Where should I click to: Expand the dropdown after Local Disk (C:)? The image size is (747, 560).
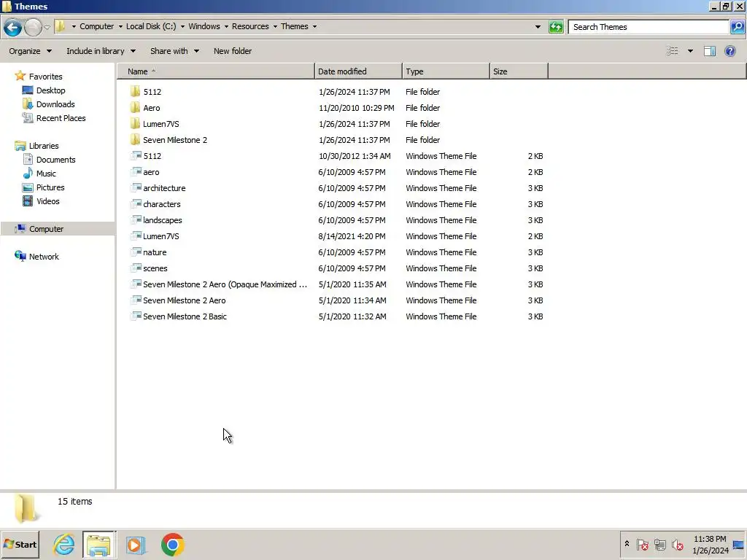point(182,27)
